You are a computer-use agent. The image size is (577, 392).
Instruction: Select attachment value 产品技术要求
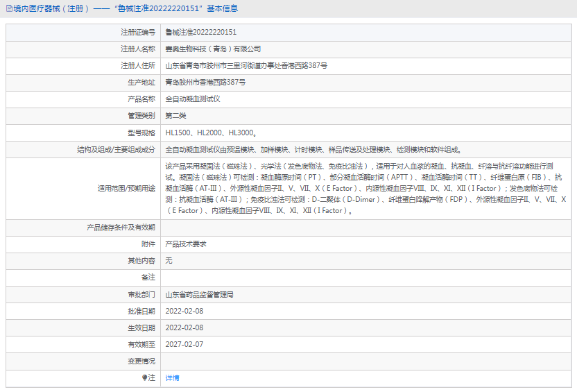[x=186, y=244]
